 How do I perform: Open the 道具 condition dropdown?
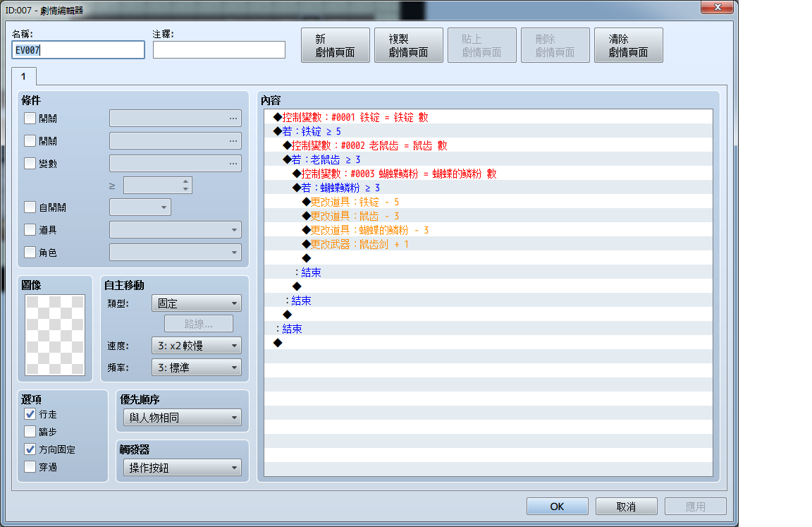pos(176,229)
